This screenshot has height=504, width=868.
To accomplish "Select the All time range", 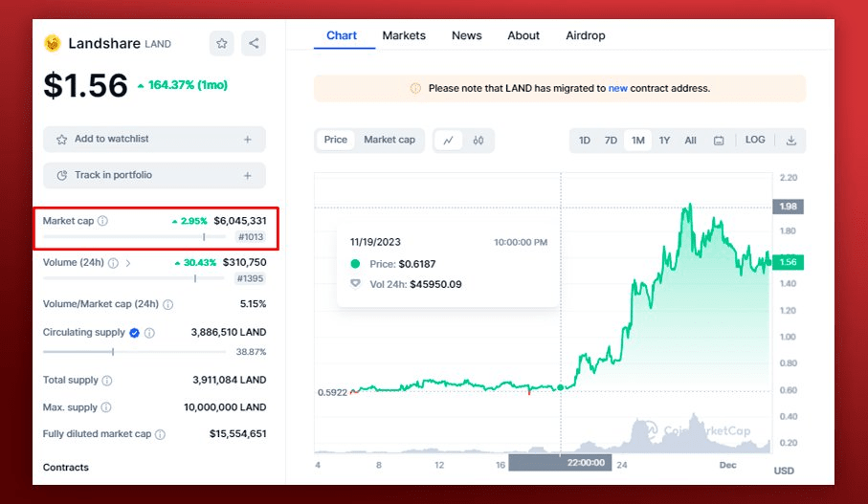I will 690,141.
